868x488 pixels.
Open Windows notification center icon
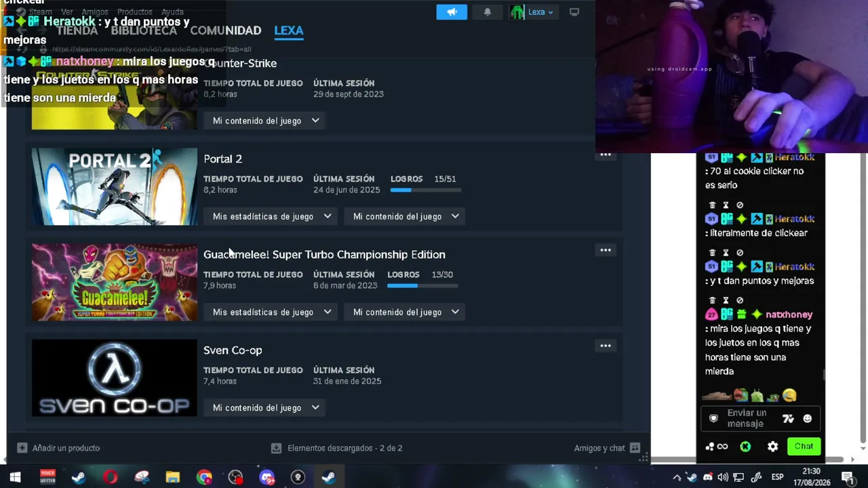click(847, 477)
